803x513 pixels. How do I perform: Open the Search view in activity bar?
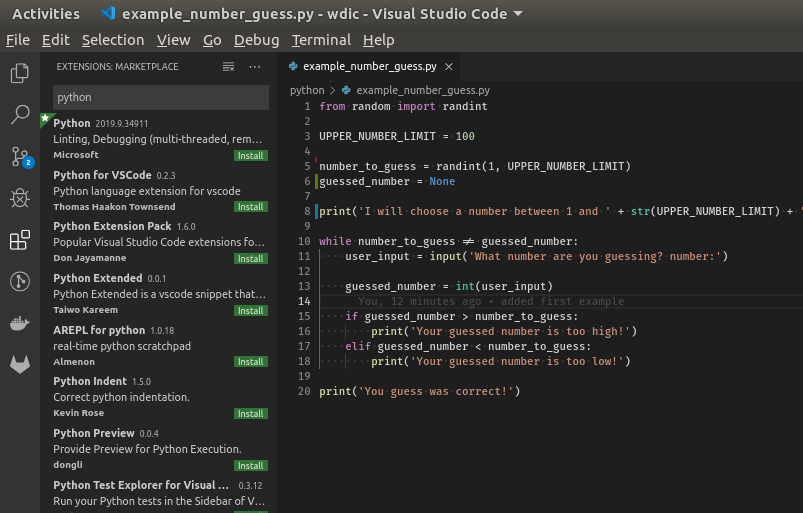pos(19,115)
